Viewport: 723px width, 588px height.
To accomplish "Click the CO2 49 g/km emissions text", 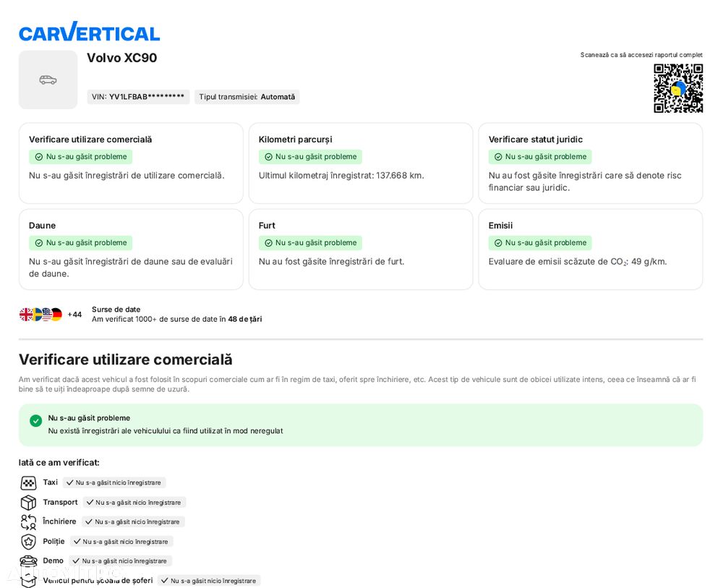I will click(x=578, y=262).
